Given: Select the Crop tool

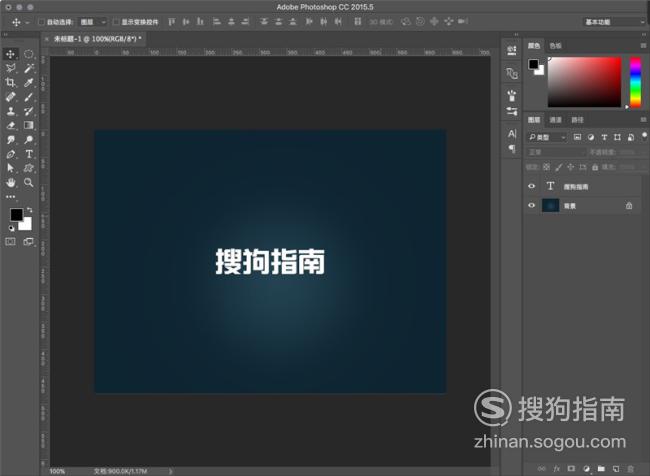Looking at the screenshot, I should point(11,83).
